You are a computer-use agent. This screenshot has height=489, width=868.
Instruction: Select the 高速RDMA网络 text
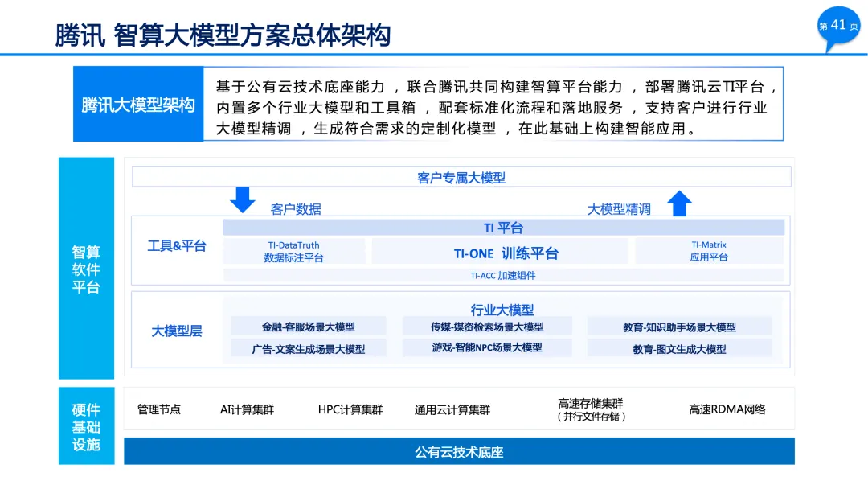pos(727,409)
